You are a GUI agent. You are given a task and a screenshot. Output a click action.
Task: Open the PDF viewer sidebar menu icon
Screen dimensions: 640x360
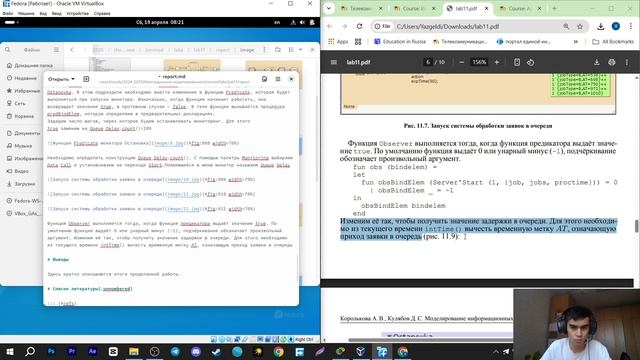[x=333, y=62]
